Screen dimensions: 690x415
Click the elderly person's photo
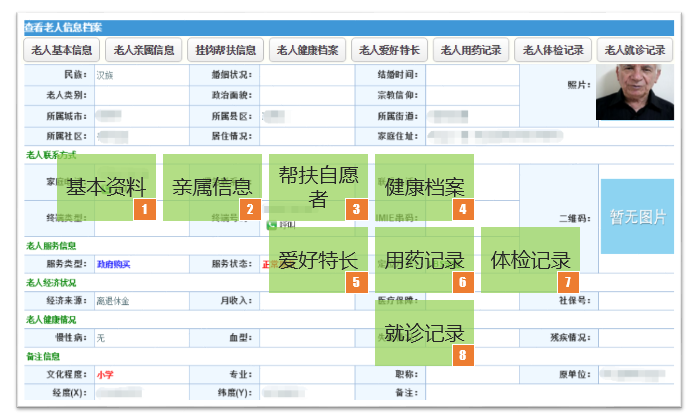pos(635,92)
